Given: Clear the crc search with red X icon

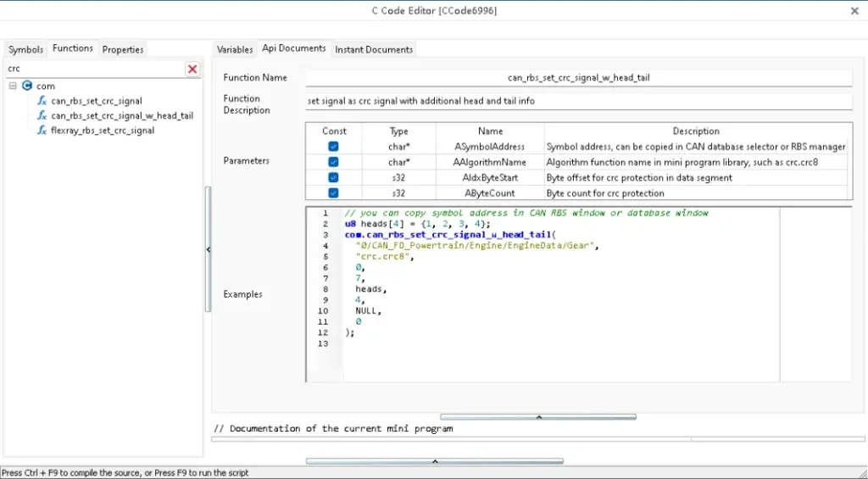Looking at the screenshot, I should [x=192, y=69].
